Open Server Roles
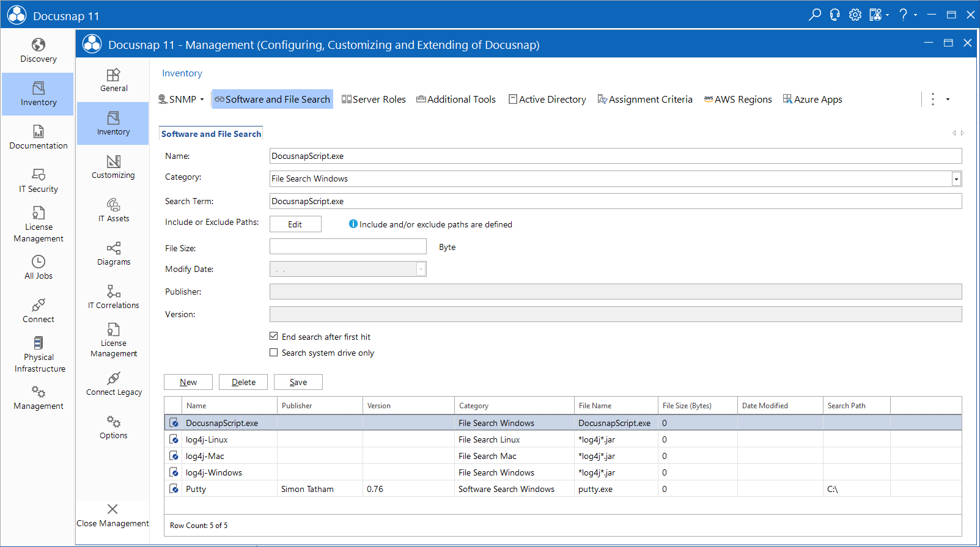This screenshot has height=547, width=980. 374,99
